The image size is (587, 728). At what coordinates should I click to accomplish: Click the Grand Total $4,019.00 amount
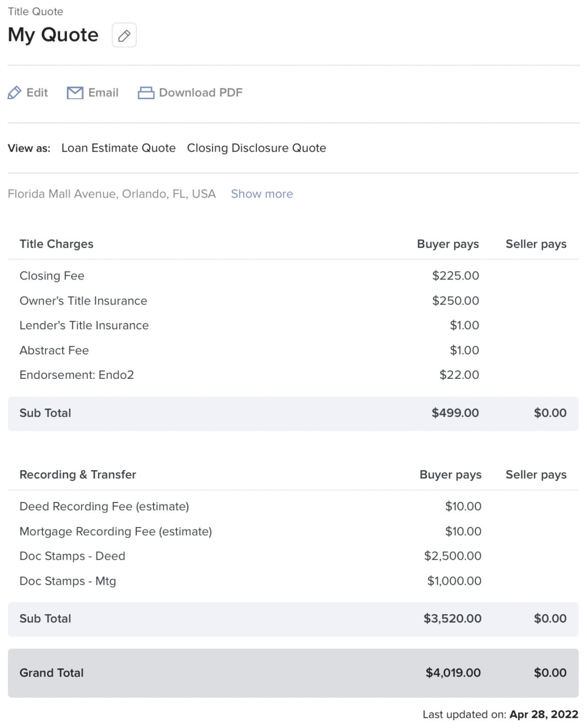(453, 673)
